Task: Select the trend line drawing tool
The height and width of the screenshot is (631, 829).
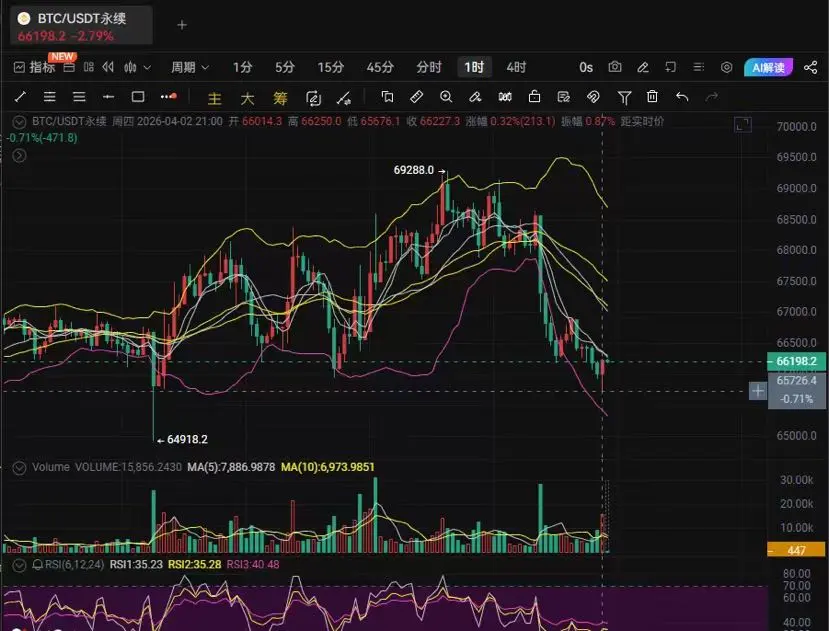Action: coord(21,97)
